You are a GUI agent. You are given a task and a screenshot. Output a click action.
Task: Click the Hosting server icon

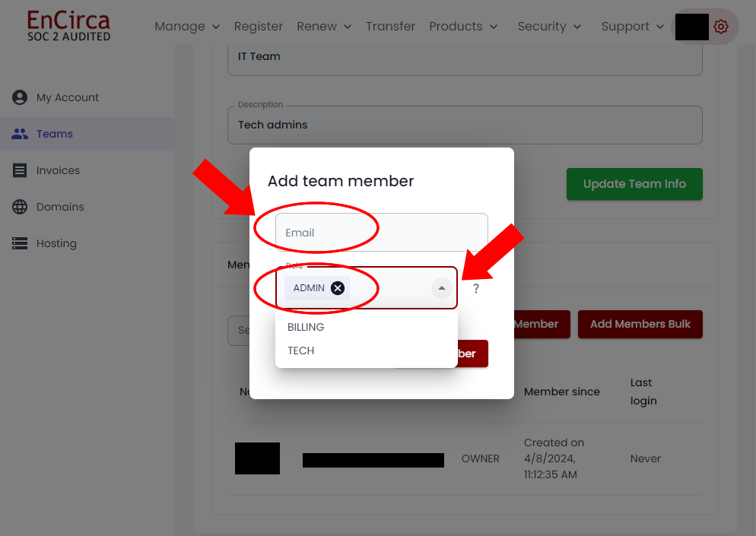pyautogui.click(x=20, y=243)
